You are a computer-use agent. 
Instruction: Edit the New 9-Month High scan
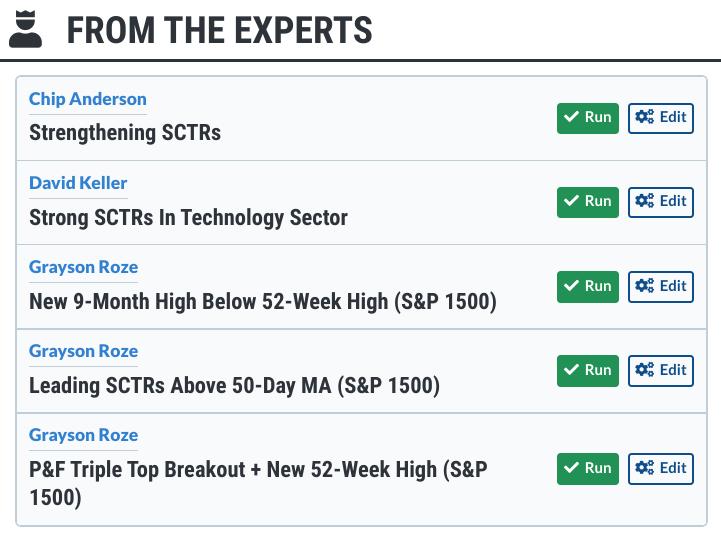click(661, 287)
